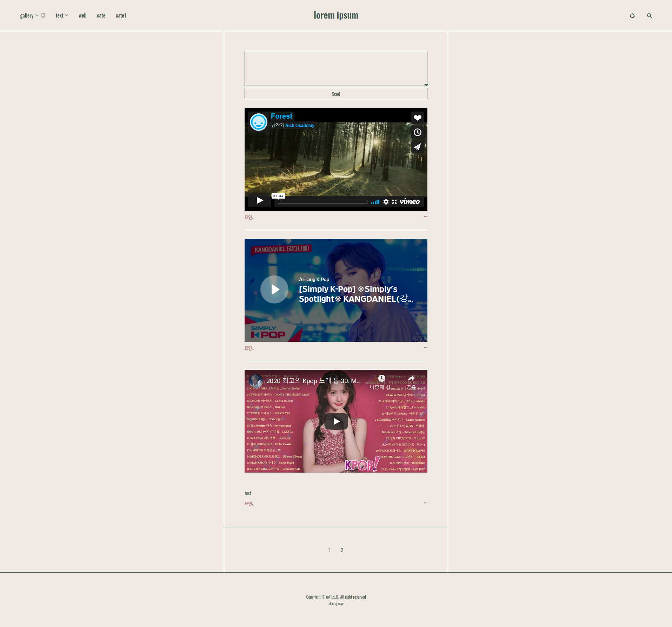Open the Simply's Spotlight KANGDANIEL title
The image size is (672, 627).
[x=356, y=294]
